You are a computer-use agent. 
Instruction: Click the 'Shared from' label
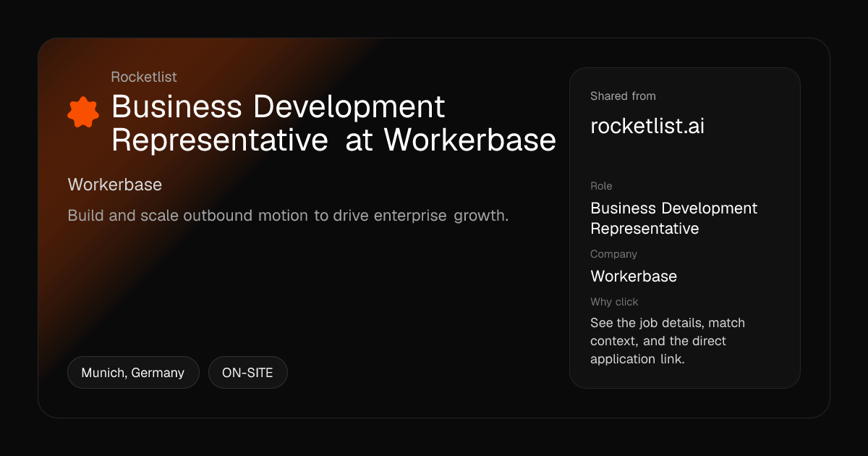point(623,96)
